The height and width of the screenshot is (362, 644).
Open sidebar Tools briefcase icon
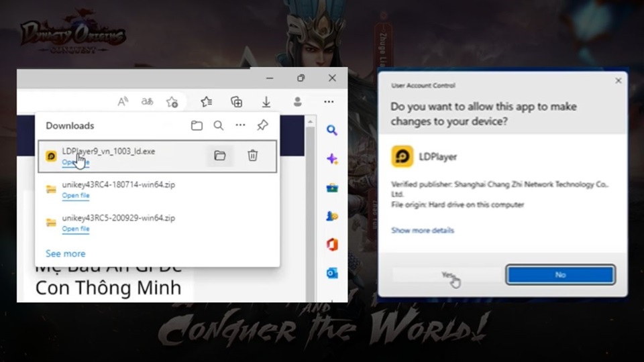coord(332,188)
